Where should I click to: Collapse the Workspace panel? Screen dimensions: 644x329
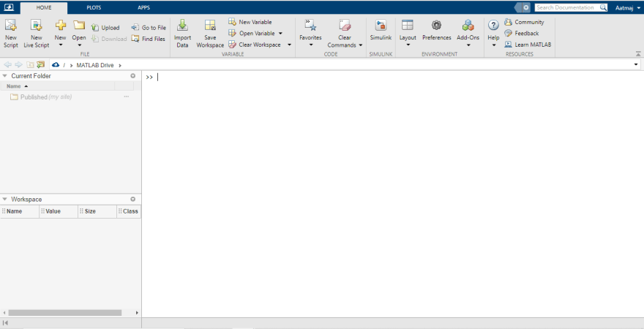5,199
